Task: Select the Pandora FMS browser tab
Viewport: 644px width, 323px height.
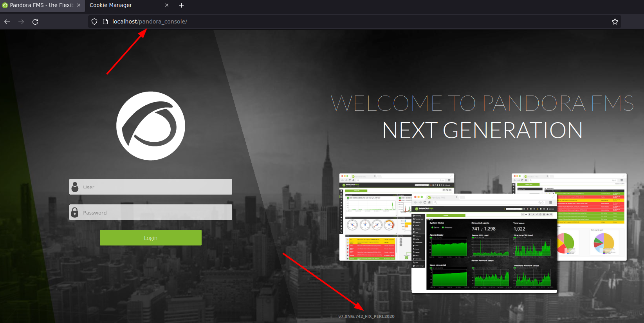Action: [42, 5]
